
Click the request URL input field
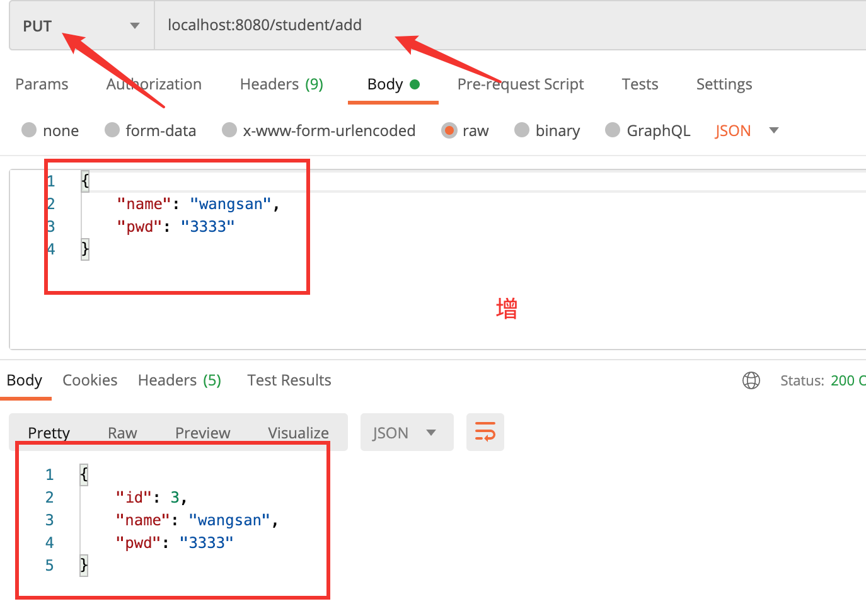click(x=504, y=25)
